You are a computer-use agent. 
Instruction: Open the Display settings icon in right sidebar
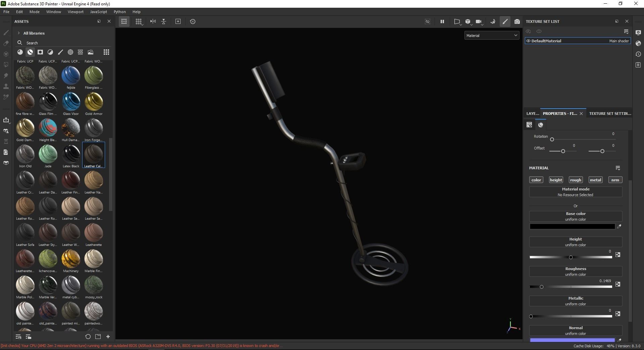pyautogui.click(x=638, y=33)
